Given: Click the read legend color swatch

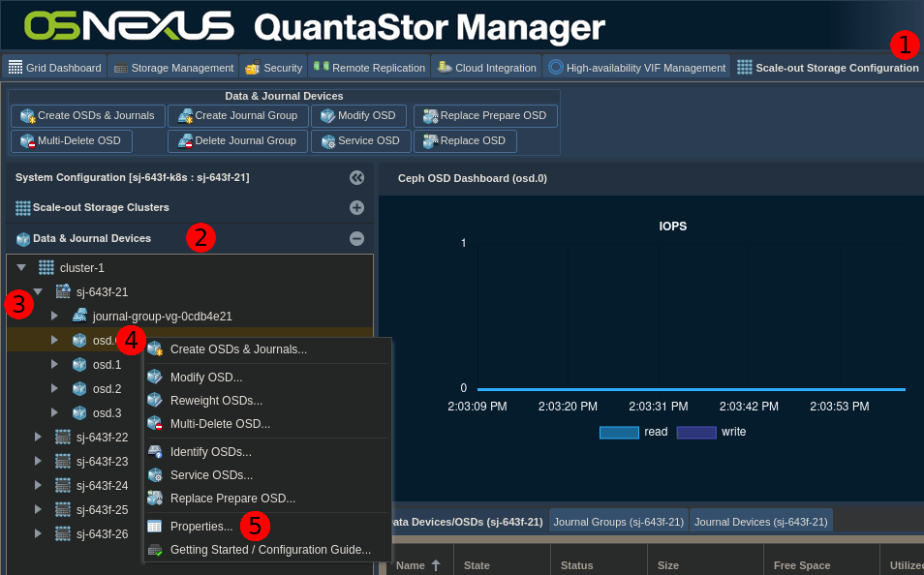Looking at the screenshot, I should coord(618,432).
